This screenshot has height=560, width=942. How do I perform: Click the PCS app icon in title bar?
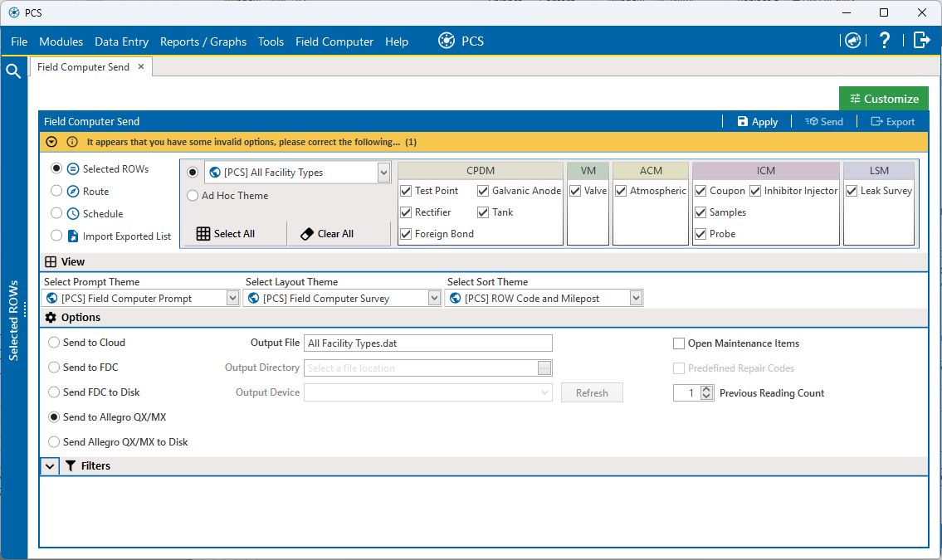[x=14, y=12]
